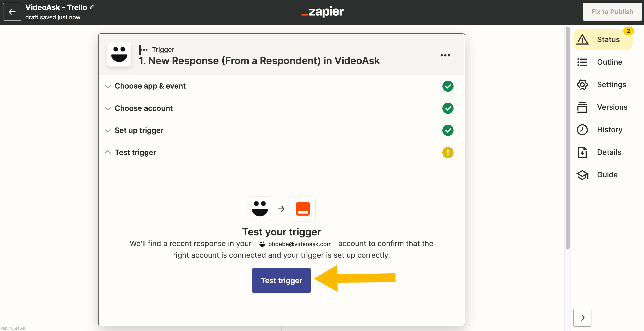Image resolution: width=644 pixels, height=331 pixels.
Task: Toggle the Set up trigger green checkmark
Action: (x=447, y=130)
